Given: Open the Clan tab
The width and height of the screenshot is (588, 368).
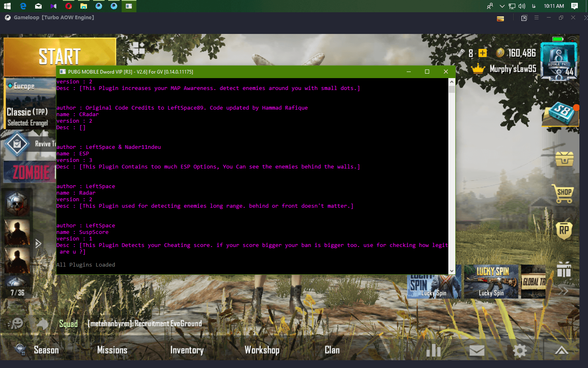Looking at the screenshot, I should coord(332,350).
